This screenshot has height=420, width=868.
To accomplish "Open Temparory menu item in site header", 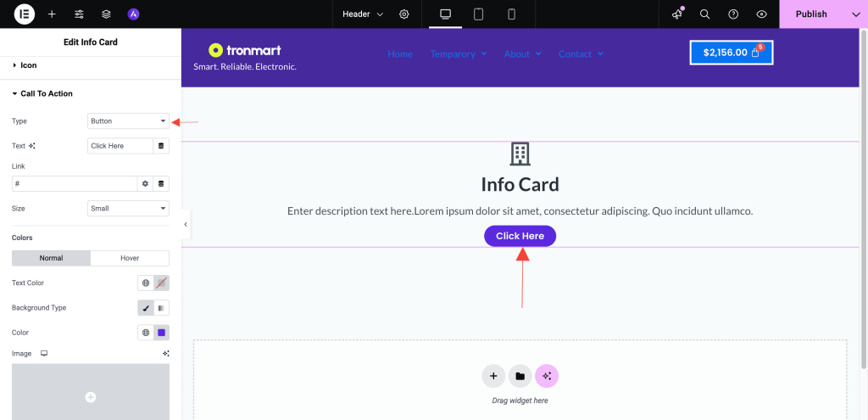I will tap(458, 54).
